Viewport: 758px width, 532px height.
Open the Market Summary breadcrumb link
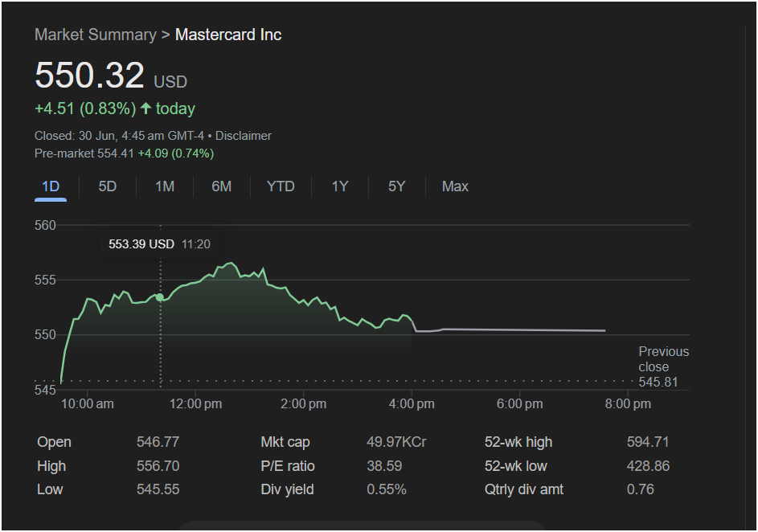pyautogui.click(x=96, y=35)
